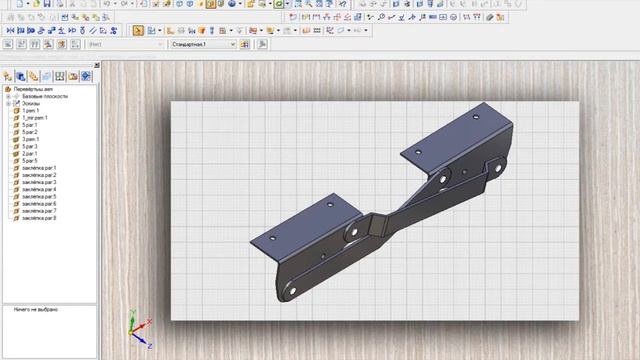Toggle the highlighted green refresh-style button
Image resolution: width=640 pixels, height=360 pixels.
(x=279, y=4)
